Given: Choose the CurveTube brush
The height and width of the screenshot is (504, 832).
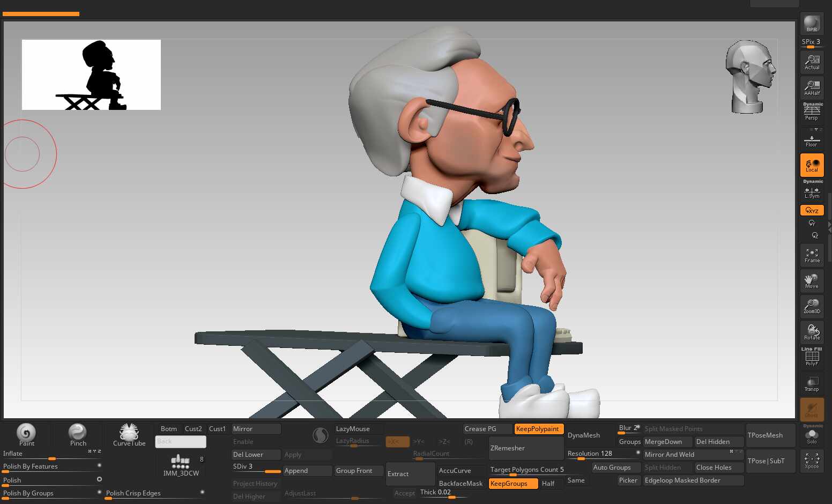Looking at the screenshot, I should point(129,434).
